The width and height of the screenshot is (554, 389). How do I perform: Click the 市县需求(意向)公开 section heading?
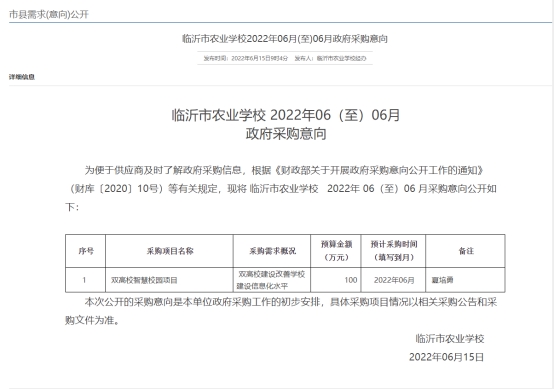pos(49,14)
